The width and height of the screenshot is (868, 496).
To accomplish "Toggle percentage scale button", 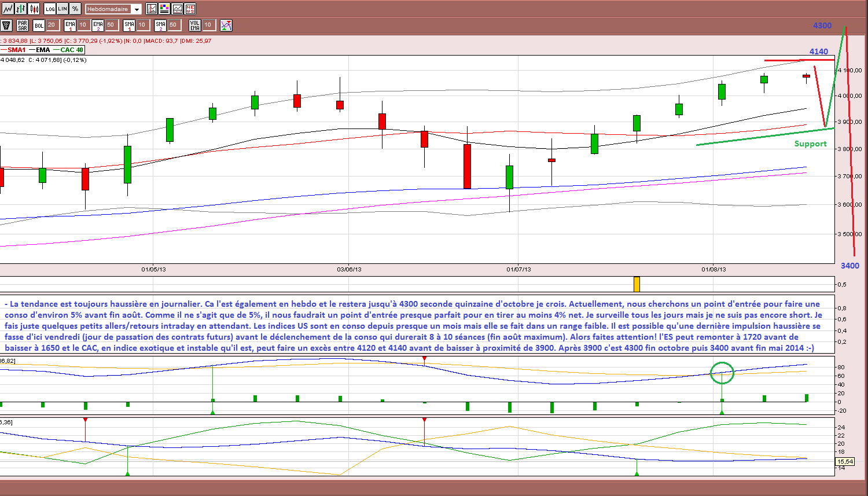I will click(75, 9).
